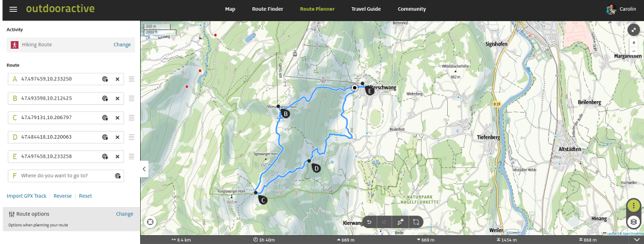Open the hamburger main menu

pyautogui.click(x=13, y=9)
